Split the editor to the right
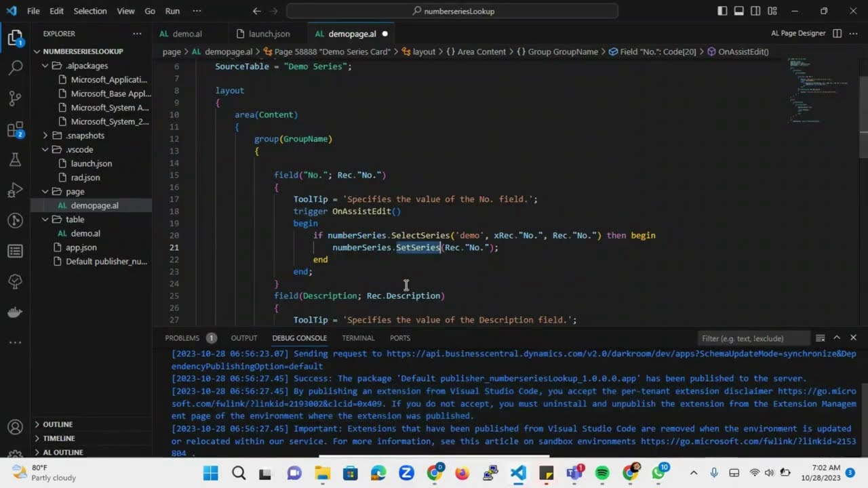Image resolution: width=868 pixels, height=488 pixels. pos(837,33)
